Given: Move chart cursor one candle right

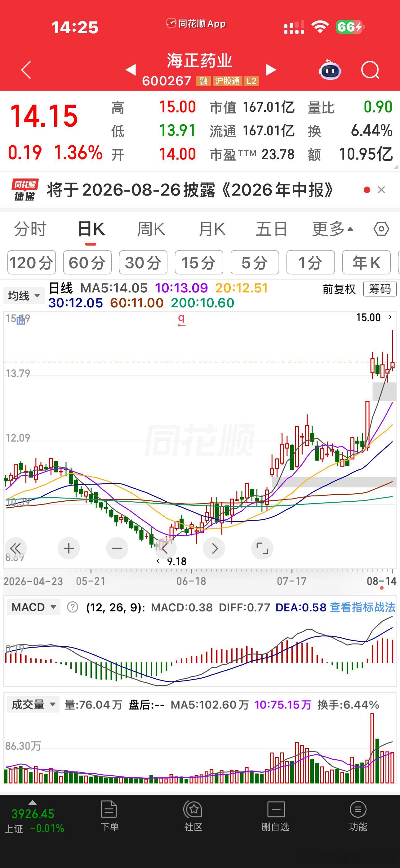Looking at the screenshot, I should pos(214,548).
